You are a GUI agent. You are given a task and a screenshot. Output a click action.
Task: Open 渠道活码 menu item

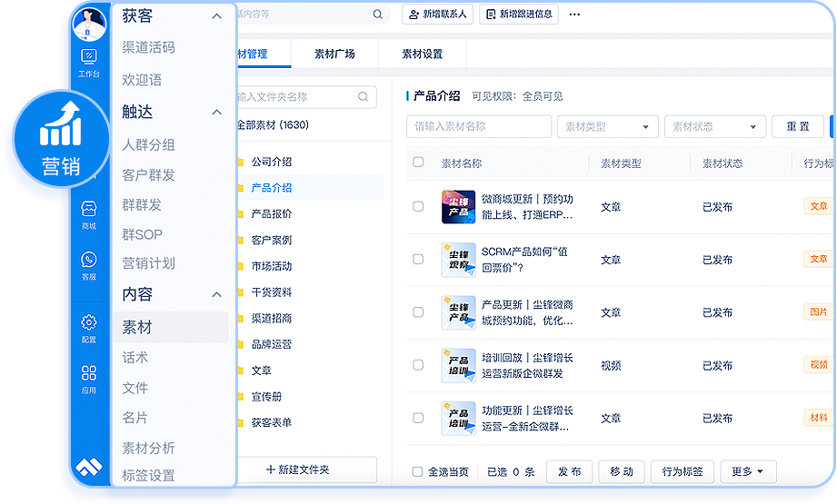coord(148,47)
